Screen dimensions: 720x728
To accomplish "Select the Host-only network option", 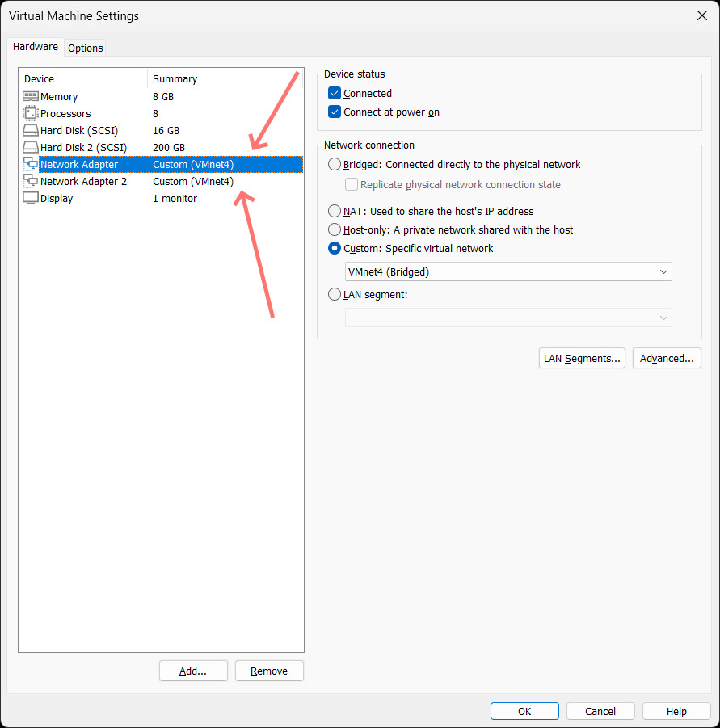I will [335, 230].
